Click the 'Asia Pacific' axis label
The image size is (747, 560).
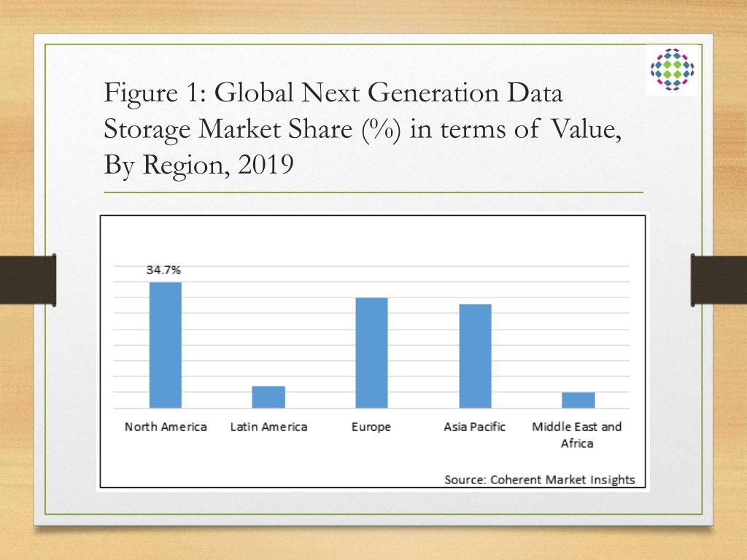click(474, 427)
